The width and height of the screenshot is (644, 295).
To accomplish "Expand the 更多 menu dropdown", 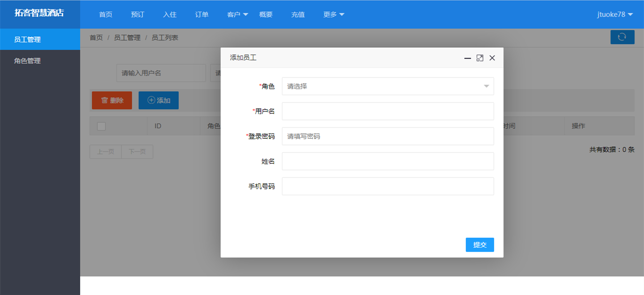I will [334, 15].
